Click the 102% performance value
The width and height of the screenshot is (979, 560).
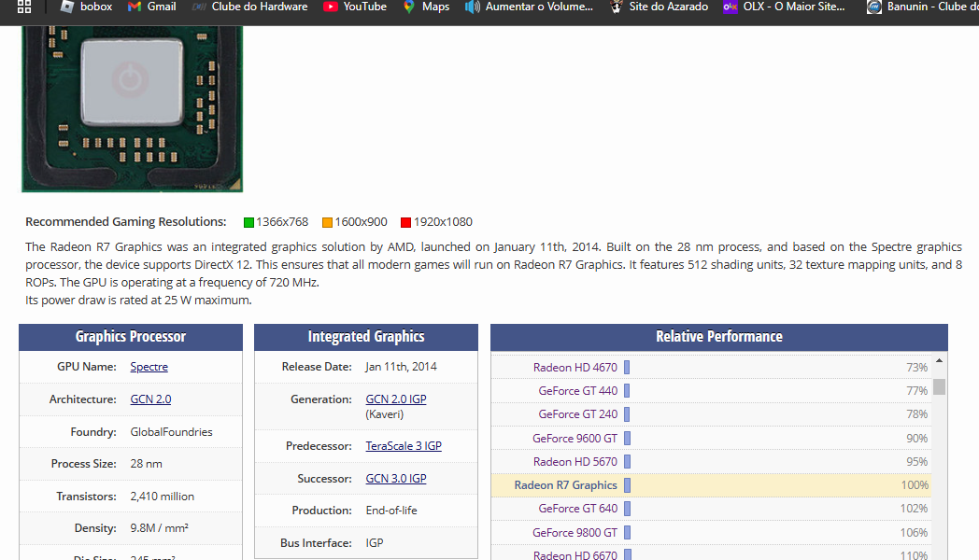914,509
